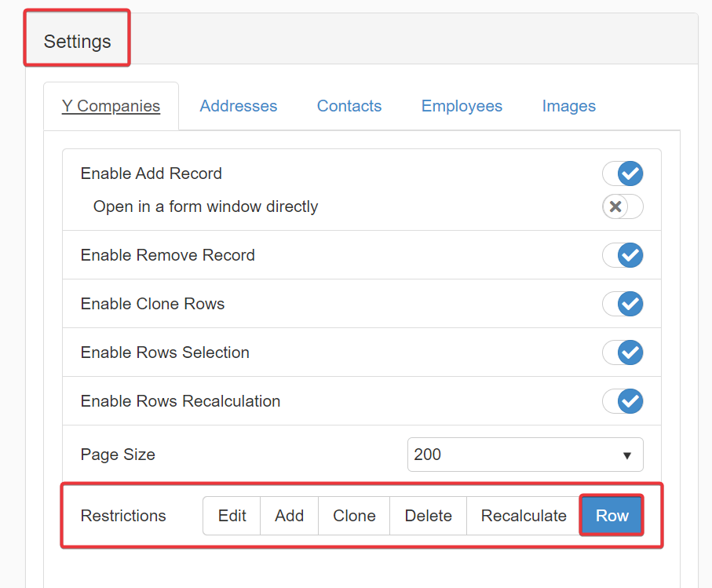Disable Enable Rows Selection toggle
Image resolution: width=712 pixels, height=588 pixels.
tap(623, 352)
